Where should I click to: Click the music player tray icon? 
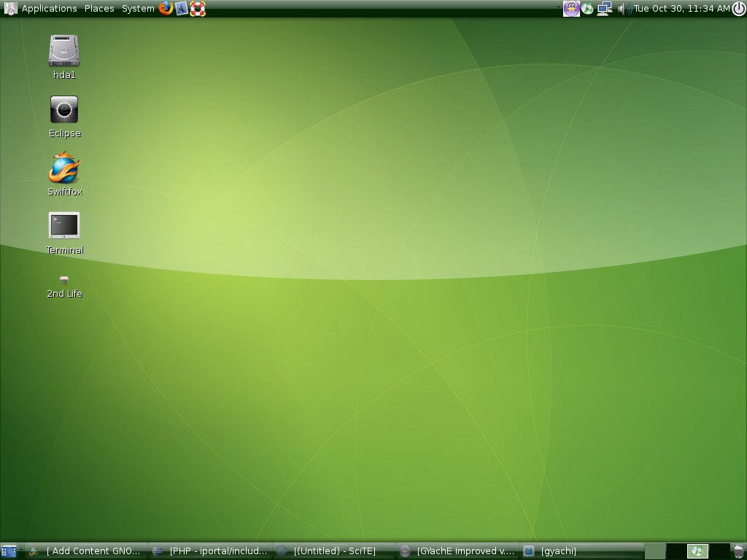[587, 9]
